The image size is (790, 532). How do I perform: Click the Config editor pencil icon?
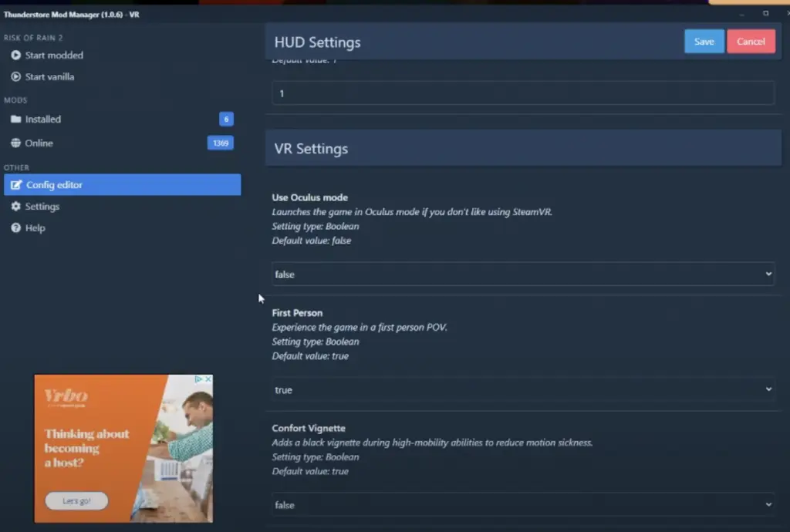(x=16, y=185)
